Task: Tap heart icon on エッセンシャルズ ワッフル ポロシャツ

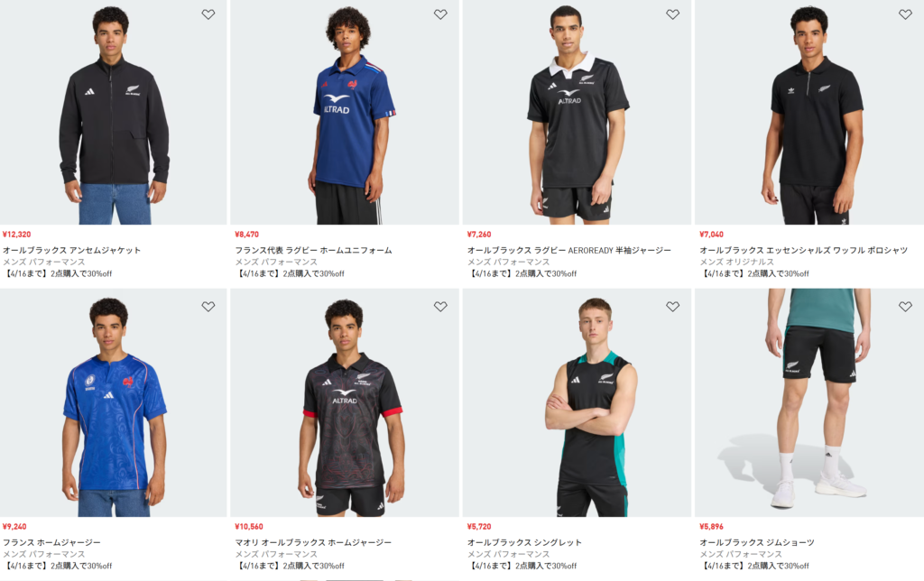Action: (905, 14)
